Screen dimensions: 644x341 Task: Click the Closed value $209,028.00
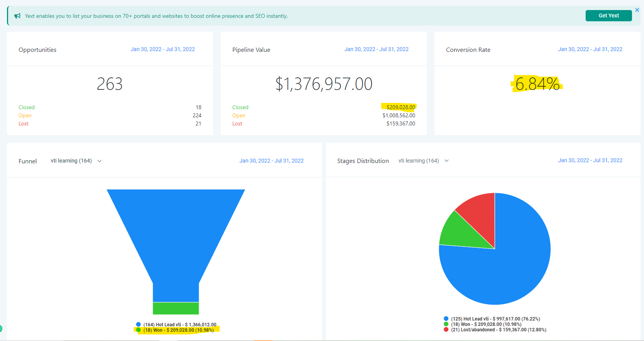401,107
